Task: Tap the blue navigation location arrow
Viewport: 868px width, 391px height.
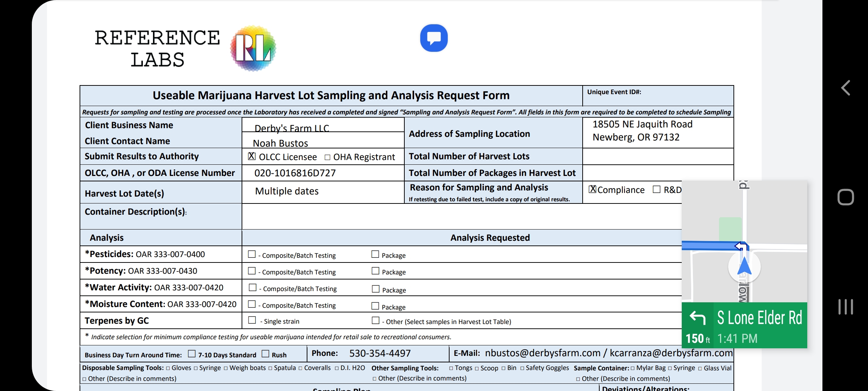Action: coord(744,267)
